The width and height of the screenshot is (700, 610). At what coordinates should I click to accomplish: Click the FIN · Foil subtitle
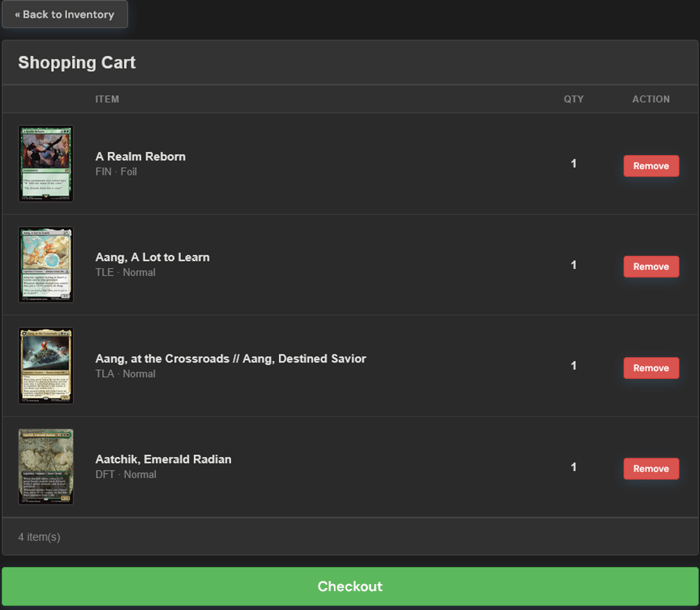116,171
